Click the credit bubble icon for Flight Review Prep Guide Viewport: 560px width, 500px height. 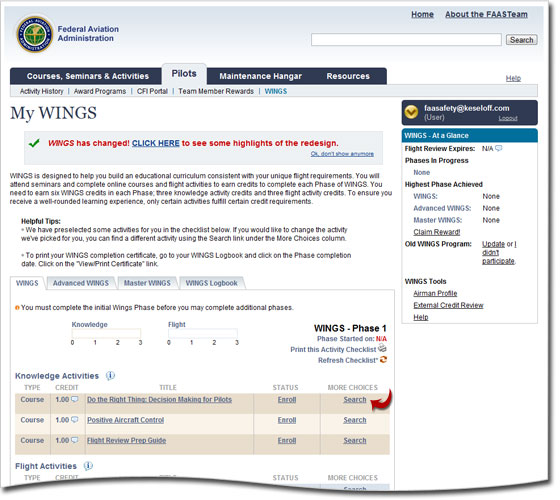[x=75, y=440]
